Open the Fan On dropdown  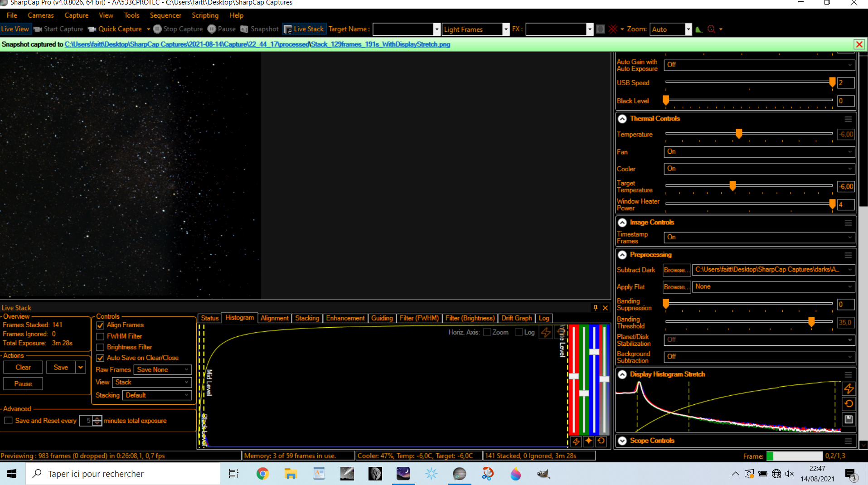point(759,152)
